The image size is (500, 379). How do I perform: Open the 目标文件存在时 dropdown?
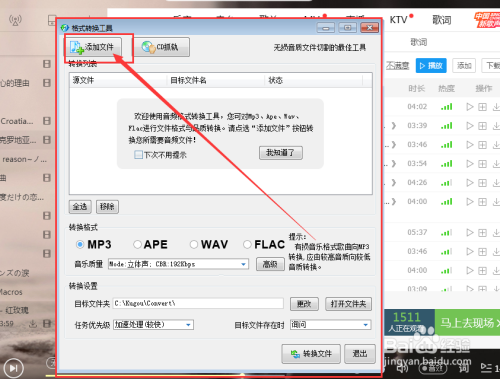click(x=330, y=325)
